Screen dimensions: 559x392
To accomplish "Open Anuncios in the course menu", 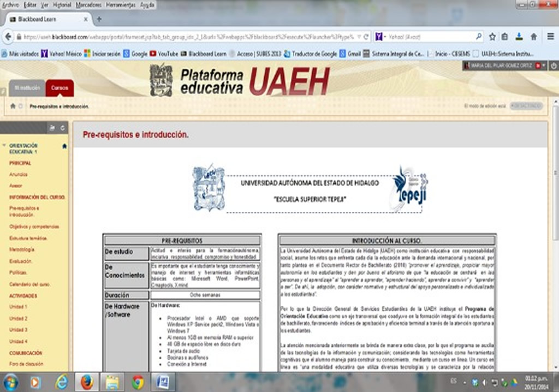I will click(x=19, y=174).
